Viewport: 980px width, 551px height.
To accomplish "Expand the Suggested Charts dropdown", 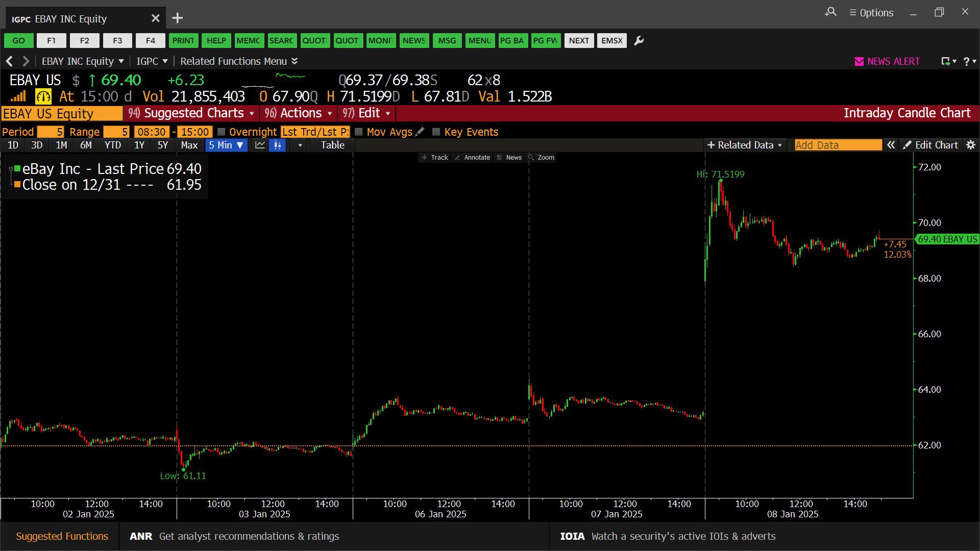I will tap(191, 113).
